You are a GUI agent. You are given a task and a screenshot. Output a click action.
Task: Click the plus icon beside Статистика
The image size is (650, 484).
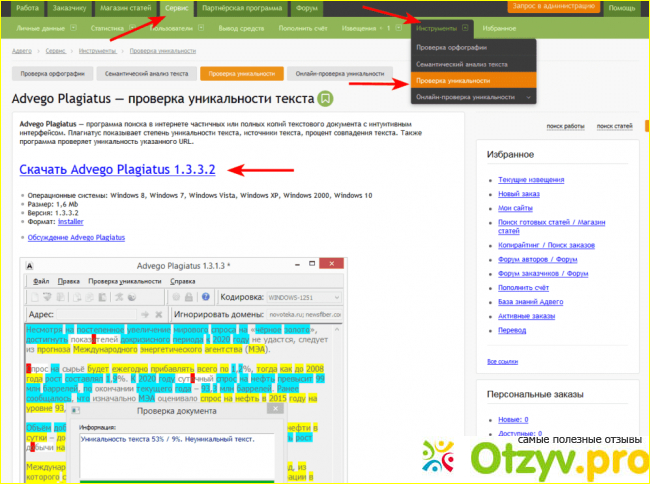point(134,28)
